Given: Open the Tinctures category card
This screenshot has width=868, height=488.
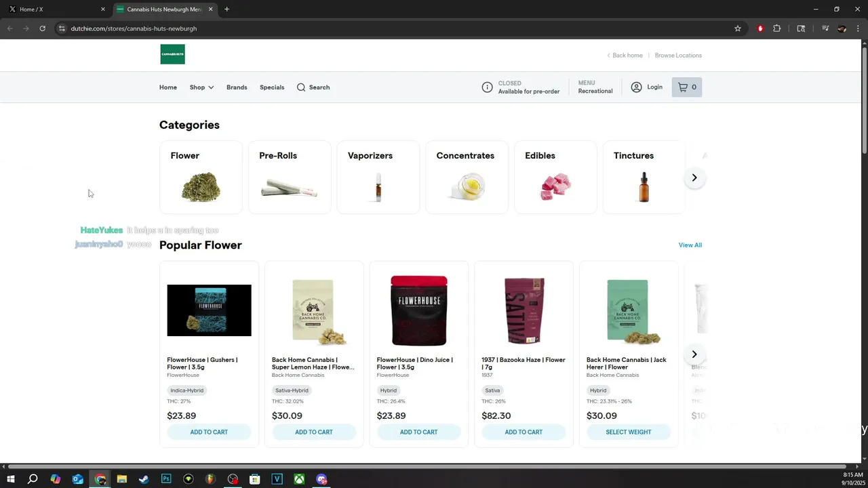Looking at the screenshot, I should click(x=644, y=177).
